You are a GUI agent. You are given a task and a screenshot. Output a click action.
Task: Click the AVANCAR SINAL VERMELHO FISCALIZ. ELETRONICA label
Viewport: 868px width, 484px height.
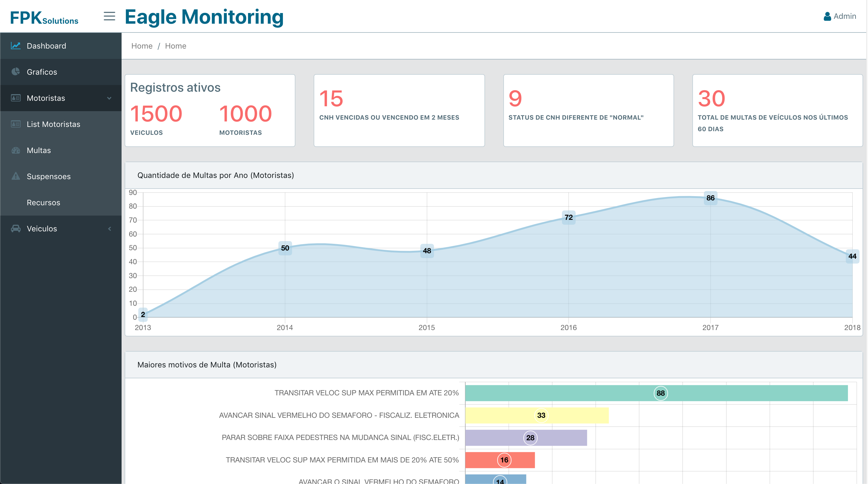pyautogui.click(x=339, y=415)
